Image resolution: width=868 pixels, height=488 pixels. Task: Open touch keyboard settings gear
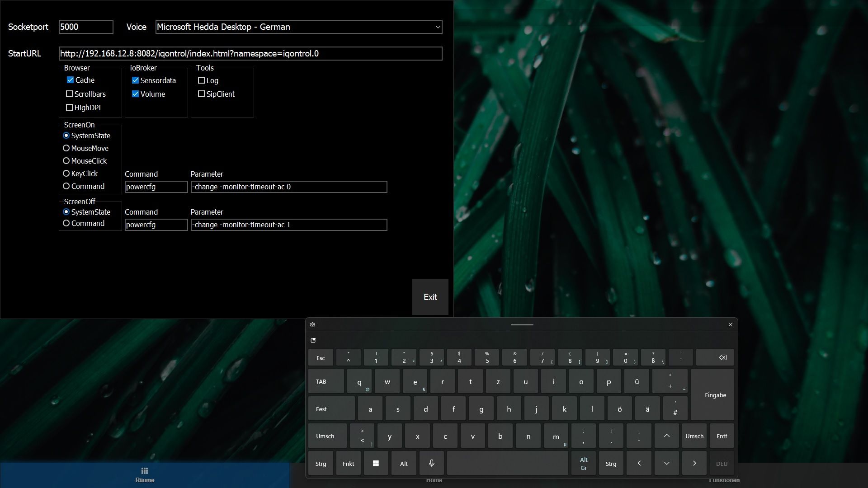click(x=312, y=324)
